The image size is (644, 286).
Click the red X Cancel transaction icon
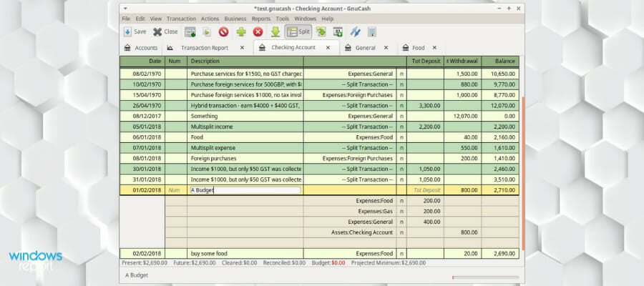click(x=258, y=31)
